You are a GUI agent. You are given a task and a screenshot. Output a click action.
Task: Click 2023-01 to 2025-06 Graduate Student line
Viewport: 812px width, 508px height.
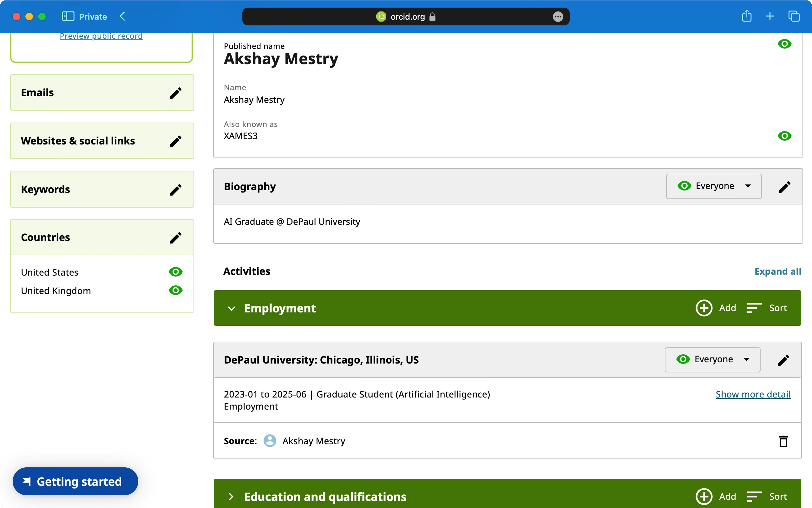tap(357, 394)
